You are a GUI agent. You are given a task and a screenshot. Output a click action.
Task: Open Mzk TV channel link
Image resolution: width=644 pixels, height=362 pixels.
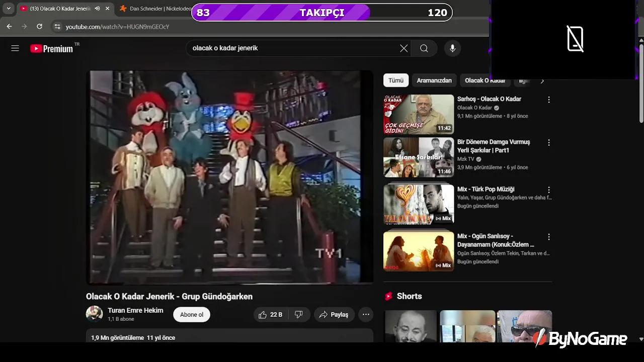pos(466,159)
